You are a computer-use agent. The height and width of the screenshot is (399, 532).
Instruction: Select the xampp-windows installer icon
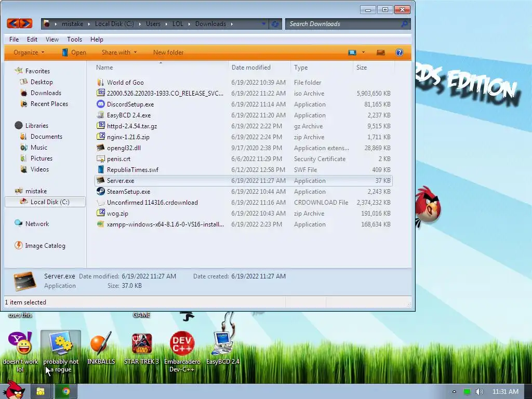pos(100,224)
